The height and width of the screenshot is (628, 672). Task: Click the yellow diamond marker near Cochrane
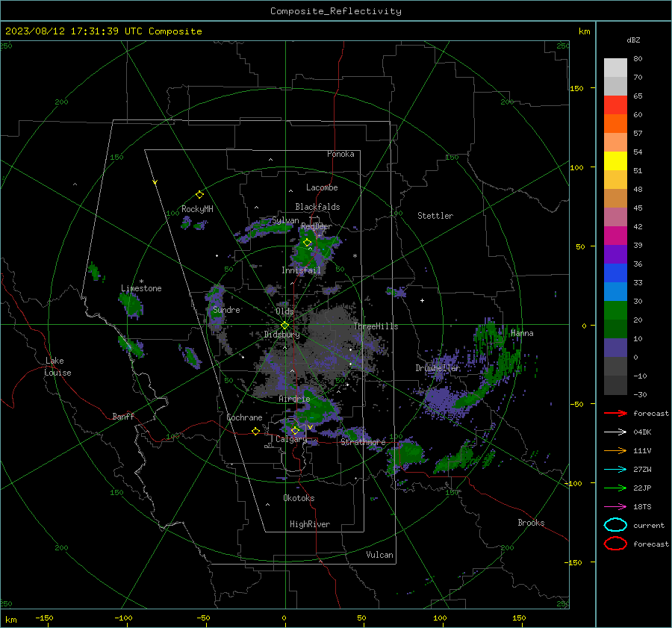[255, 432]
